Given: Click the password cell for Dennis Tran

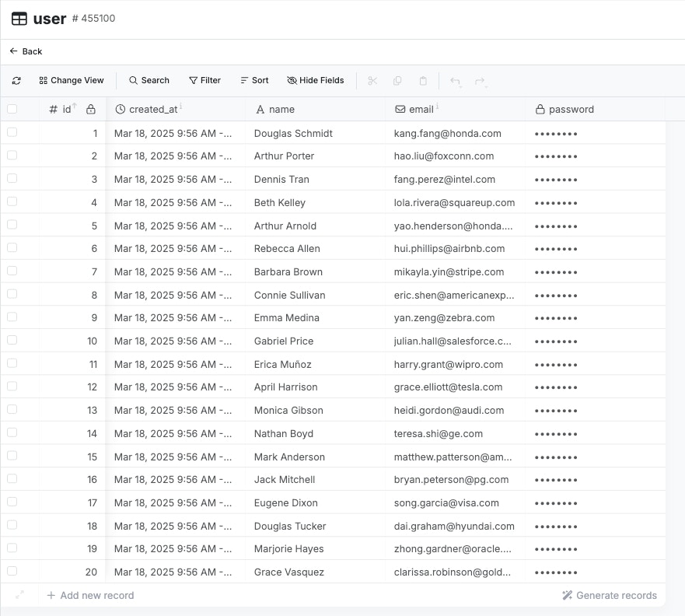Looking at the screenshot, I should [595, 180].
